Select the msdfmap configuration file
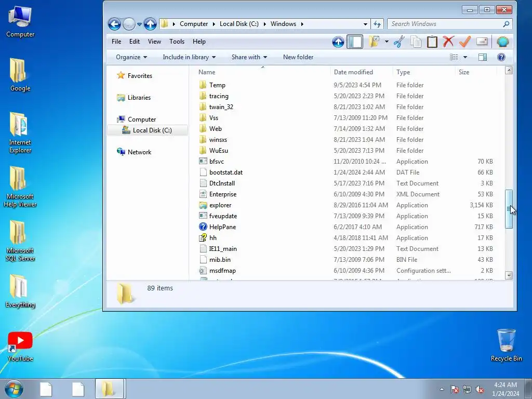This screenshot has height=399, width=532. 222,271
